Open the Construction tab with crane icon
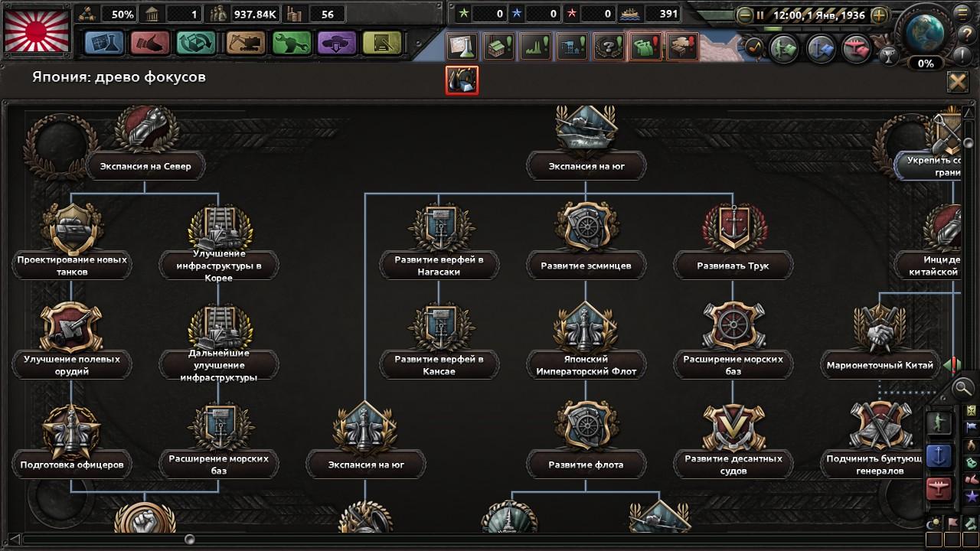The image size is (980, 551). [244, 43]
